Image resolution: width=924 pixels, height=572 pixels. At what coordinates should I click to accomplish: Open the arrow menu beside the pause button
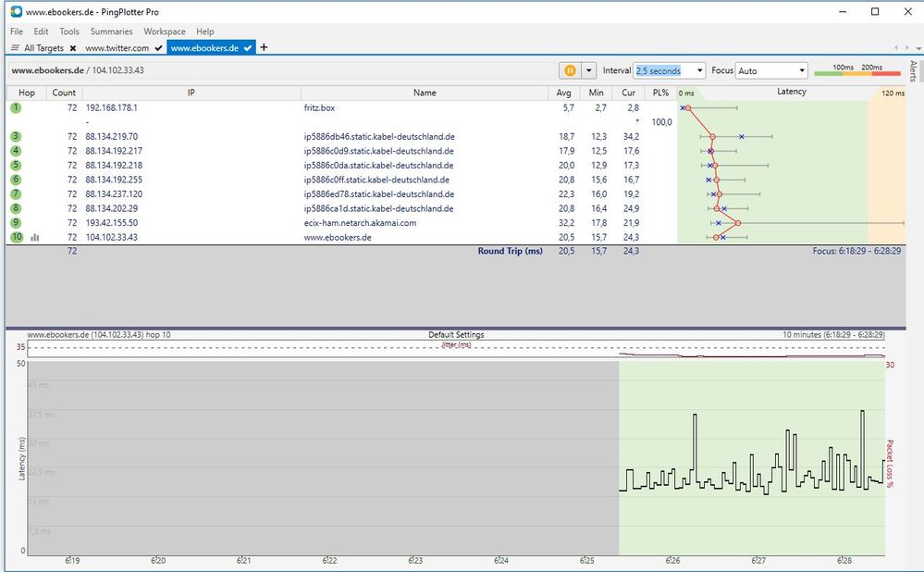(x=588, y=70)
